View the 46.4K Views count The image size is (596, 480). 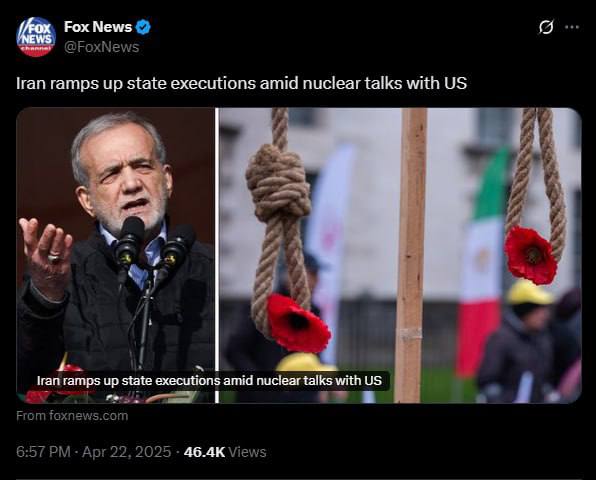225,452
